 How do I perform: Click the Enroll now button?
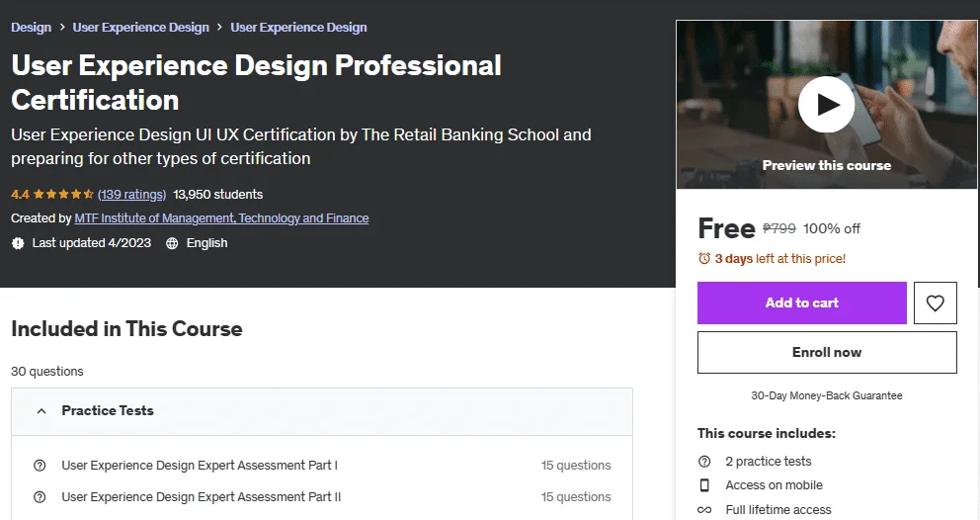pos(827,352)
